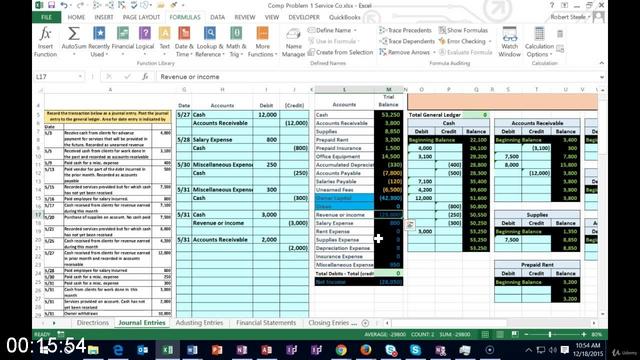Switch to the INSERT ribbon tab
The height and width of the screenshot is (360, 640).
[104, 17]
